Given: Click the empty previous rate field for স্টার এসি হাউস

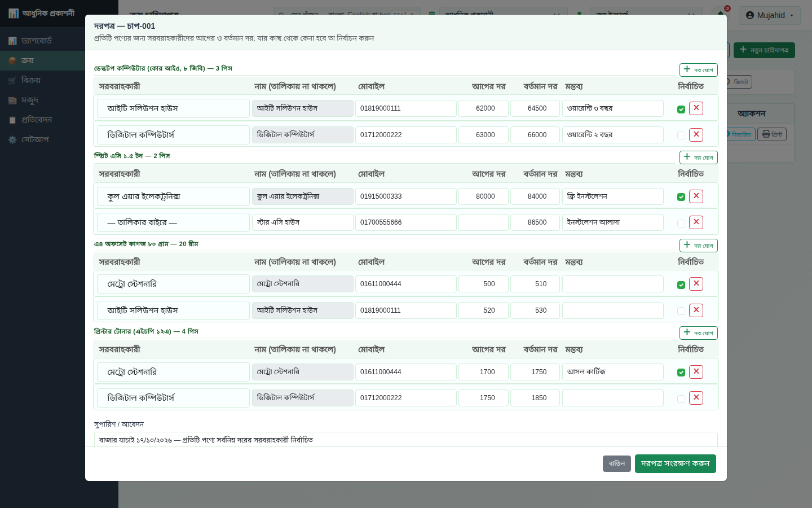Looking at the screenshot, I should point(483,222).
